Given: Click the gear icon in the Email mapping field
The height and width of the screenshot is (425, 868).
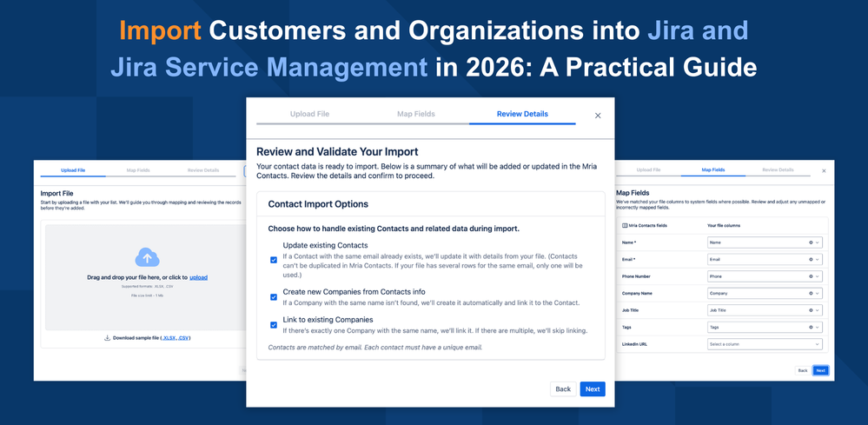Looking at the screenshot, I should pyautogui.click(x=811, y=259).
